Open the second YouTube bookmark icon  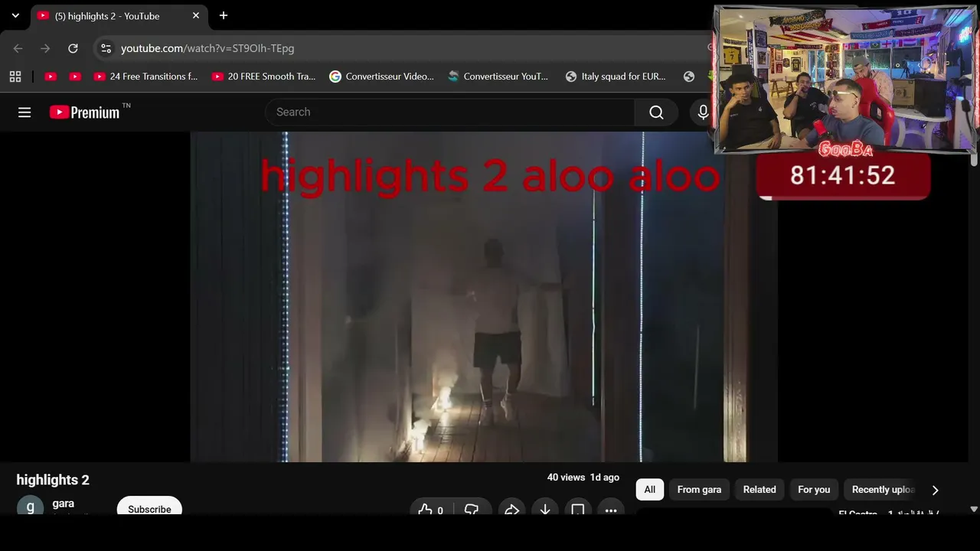[75, 77]
